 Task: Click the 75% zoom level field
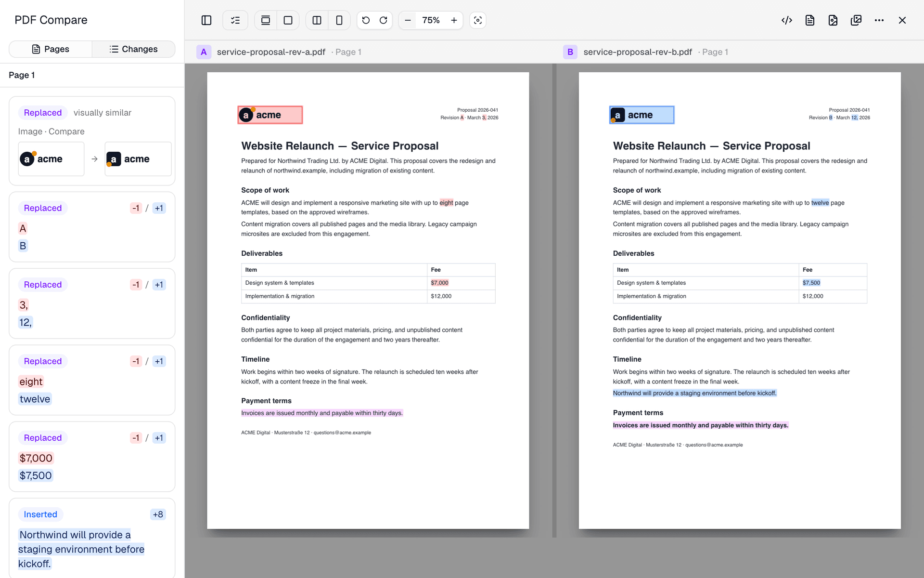[x=431, y=20]
